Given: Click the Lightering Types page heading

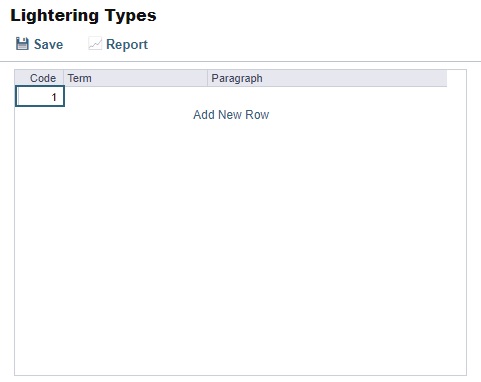Looking at the screenshot, I should [x=83, y=16].
